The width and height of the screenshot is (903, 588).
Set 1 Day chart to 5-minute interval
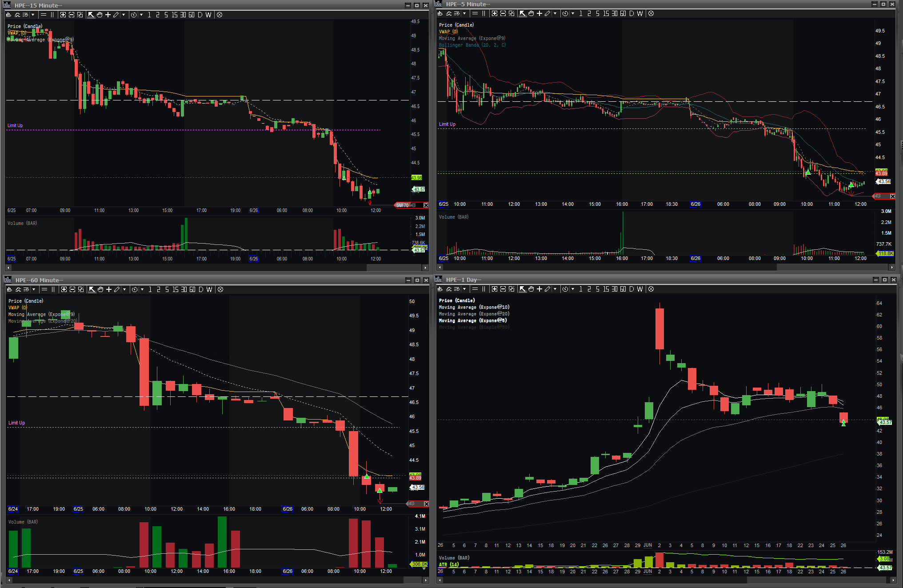pyautogui.click(x=597, y=289)
